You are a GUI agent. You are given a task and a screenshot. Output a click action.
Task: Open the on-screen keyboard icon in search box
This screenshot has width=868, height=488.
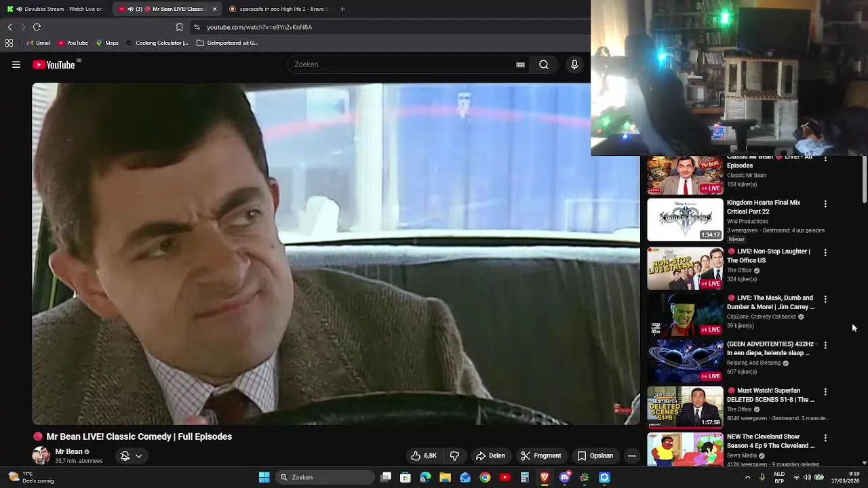pos(520,64)
